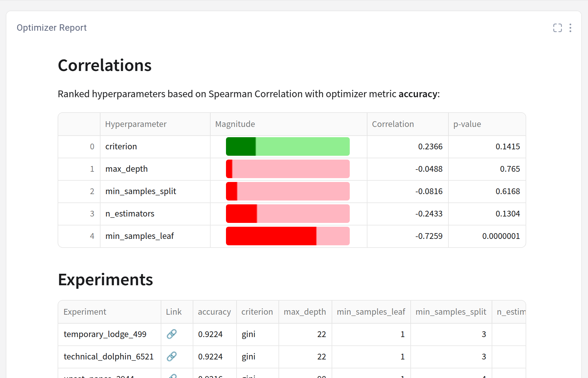Click the green magnitude bar for criterion
This screenshot has width=588, height=378.
[241, 146]
